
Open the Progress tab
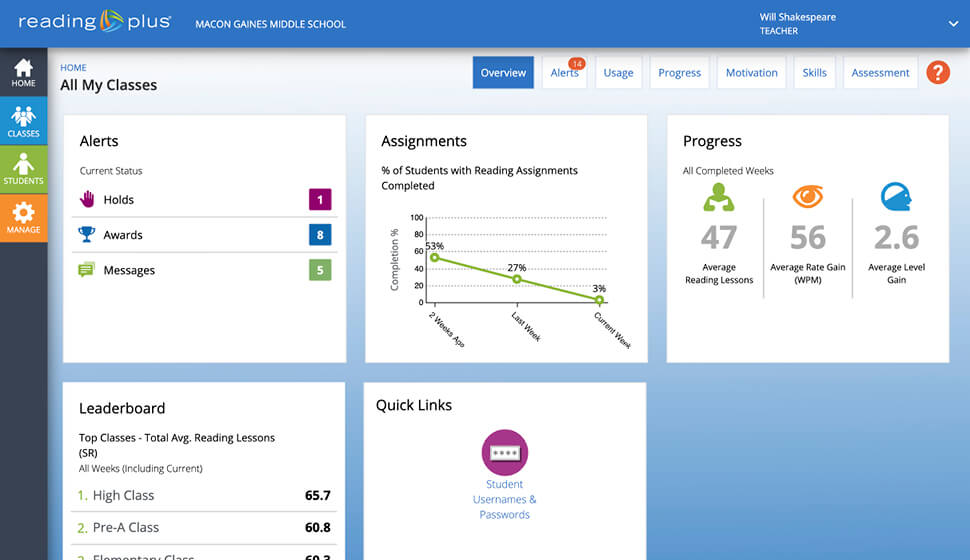679,73
